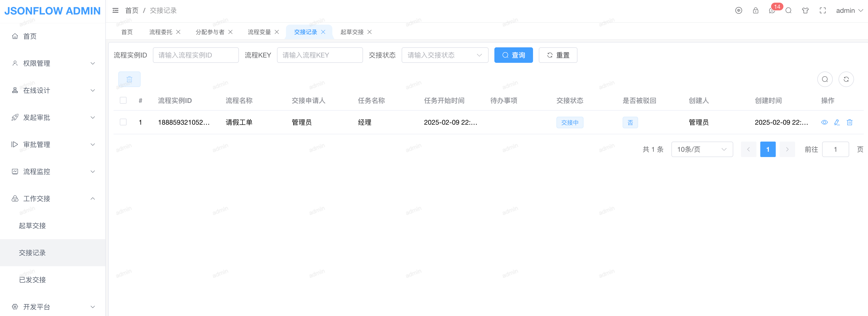The image size is (868, 316).
Task: Click the 查询 search button
Action: (513, 55)
